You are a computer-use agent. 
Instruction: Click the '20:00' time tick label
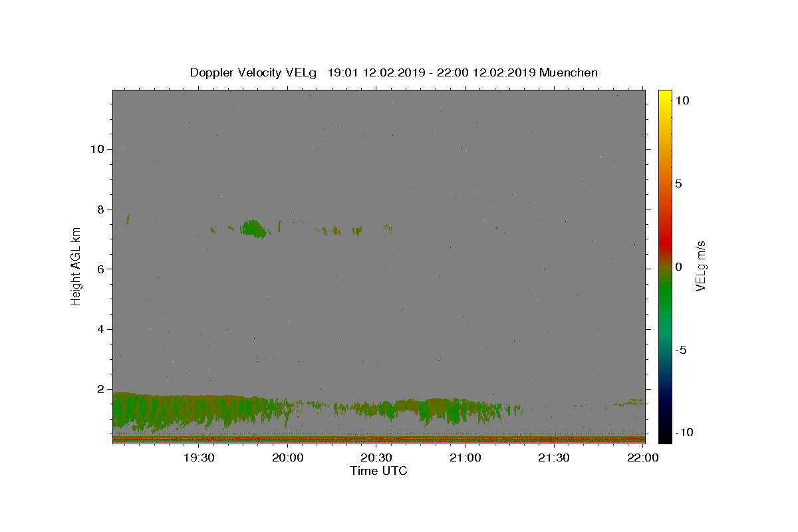coord(288,458)
